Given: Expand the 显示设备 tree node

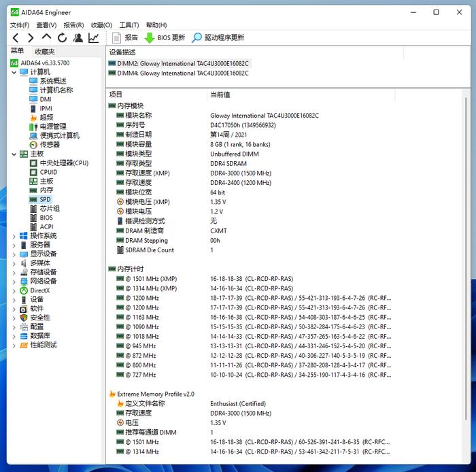Looking at the screenshot, I should tap(14, 254).
